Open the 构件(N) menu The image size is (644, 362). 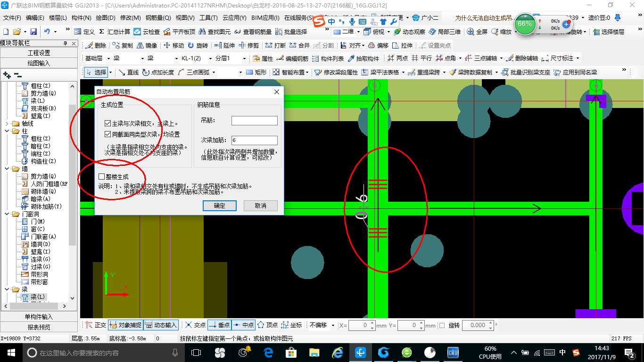click(x=81, y=18)
